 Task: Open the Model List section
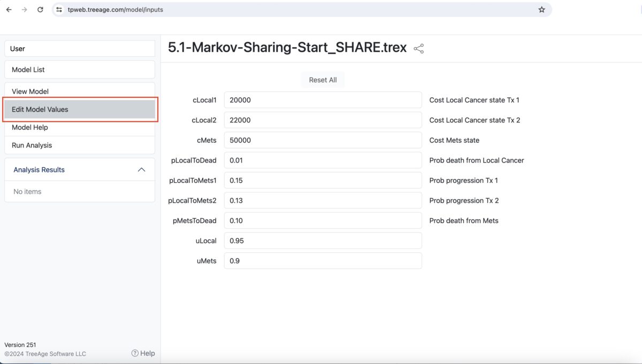[79, 69]
